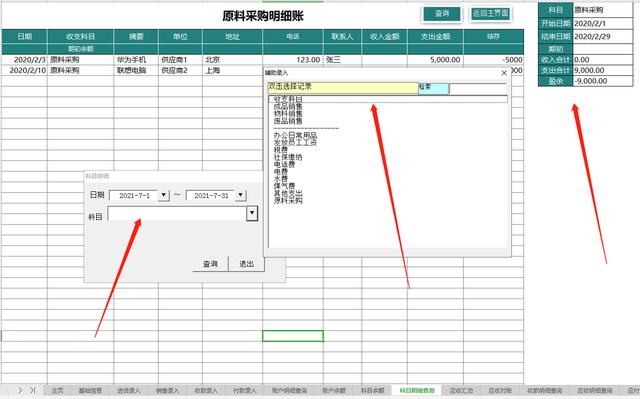The image size is (640, 399).
Task: Select 物料销售 in the list
Action: click(x=288, y=114)
